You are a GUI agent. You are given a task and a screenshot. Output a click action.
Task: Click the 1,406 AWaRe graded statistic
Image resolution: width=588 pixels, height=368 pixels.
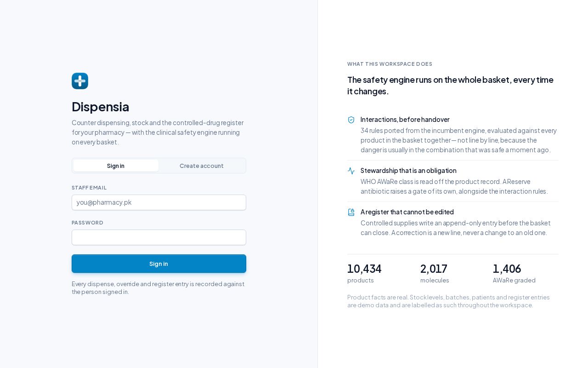(514, 273)
